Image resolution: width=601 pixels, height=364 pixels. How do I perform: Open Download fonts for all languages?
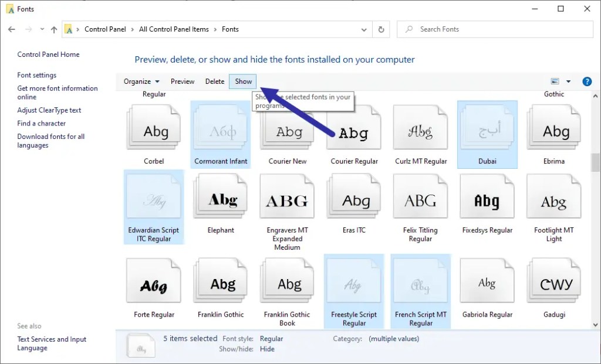pos(51,141)
